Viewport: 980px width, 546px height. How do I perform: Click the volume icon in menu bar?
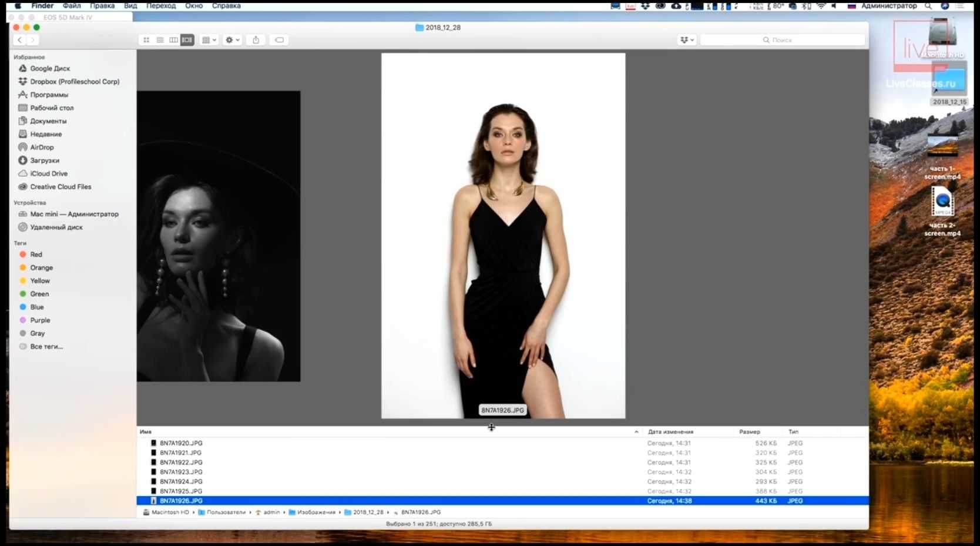(x=834, y=6)
